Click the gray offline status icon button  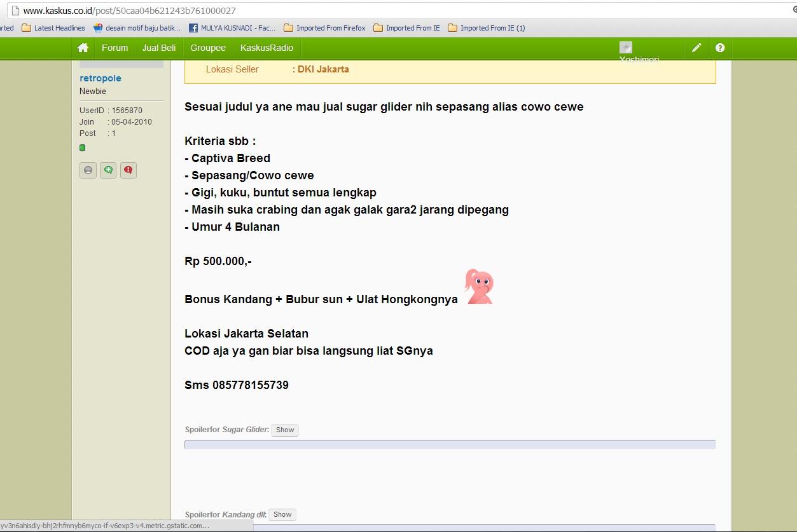coord(88,170)
